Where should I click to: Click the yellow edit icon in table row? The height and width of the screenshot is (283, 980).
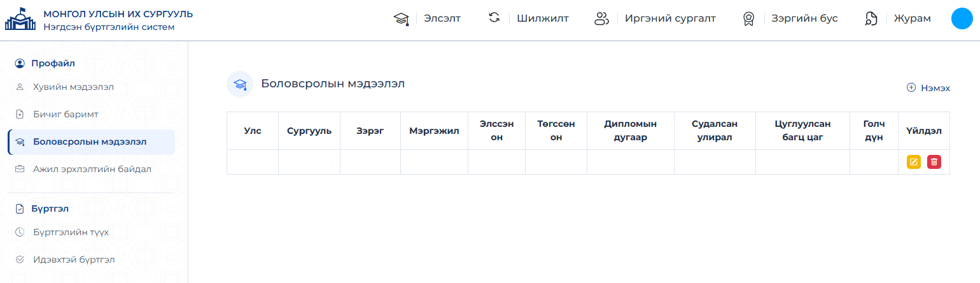pyautogui.click(x=914, y=162)
